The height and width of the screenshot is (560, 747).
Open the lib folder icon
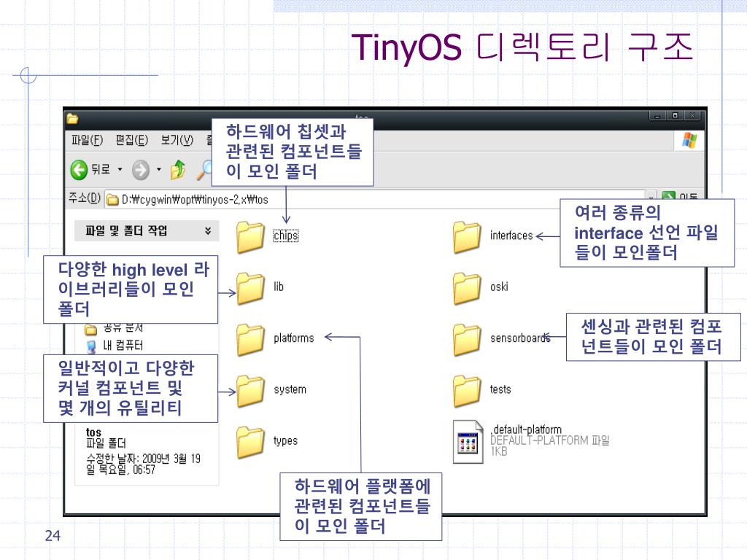pos(250,288)
